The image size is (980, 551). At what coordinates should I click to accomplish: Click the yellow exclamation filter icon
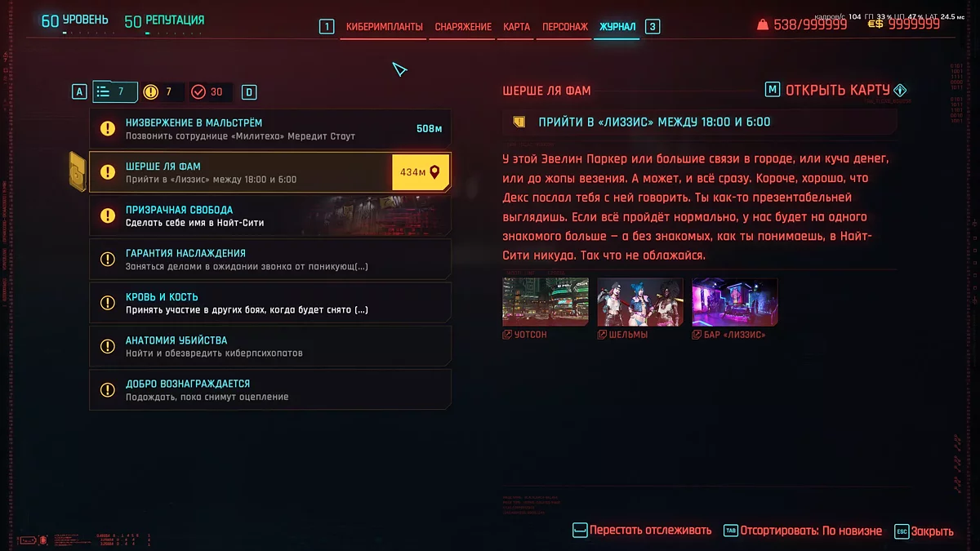point(150,91)
